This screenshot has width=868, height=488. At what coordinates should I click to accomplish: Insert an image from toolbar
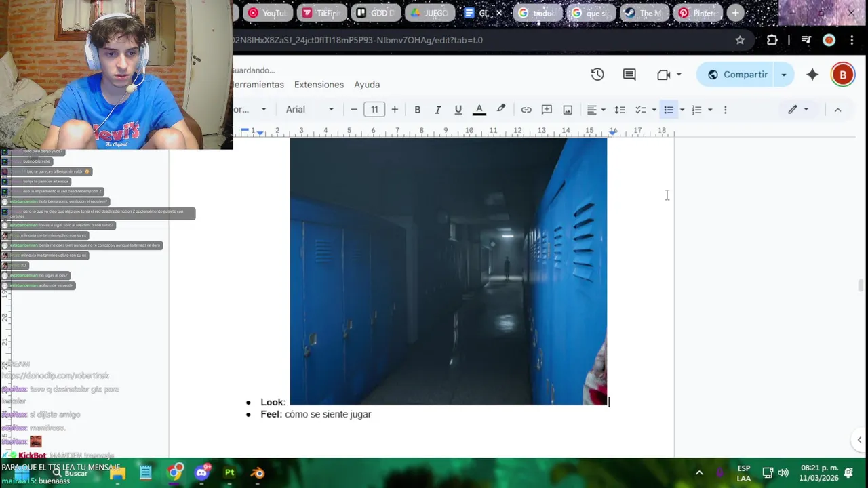(568, 110)
